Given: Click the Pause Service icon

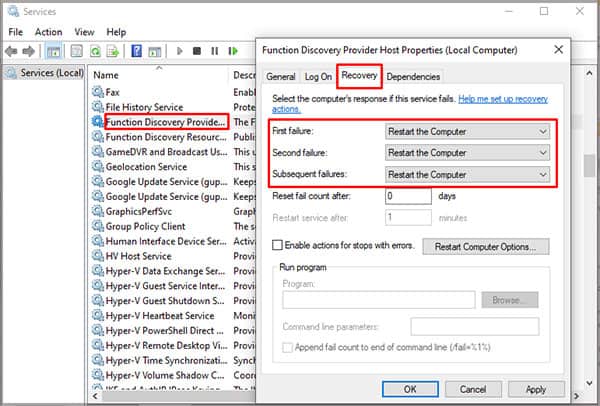Looking at the screenshot, I should 215,51.
